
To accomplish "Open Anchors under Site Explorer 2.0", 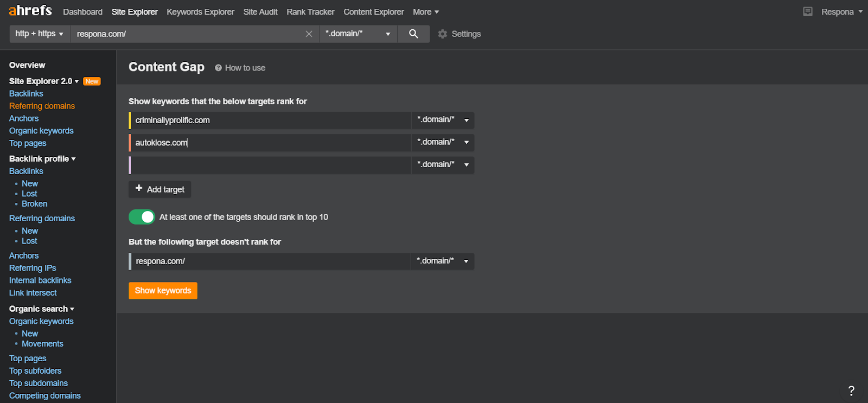I will coord(24,118).
